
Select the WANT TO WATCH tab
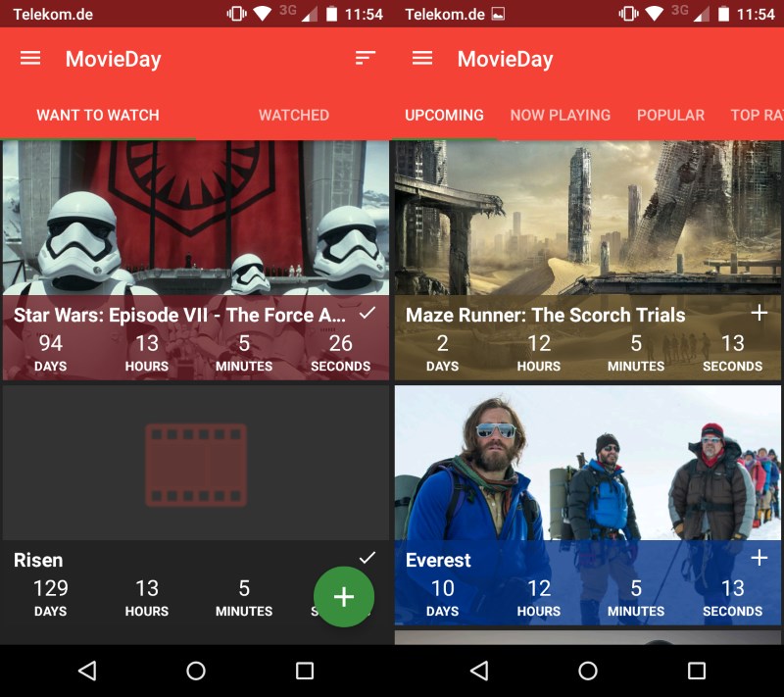coord(98,115)
